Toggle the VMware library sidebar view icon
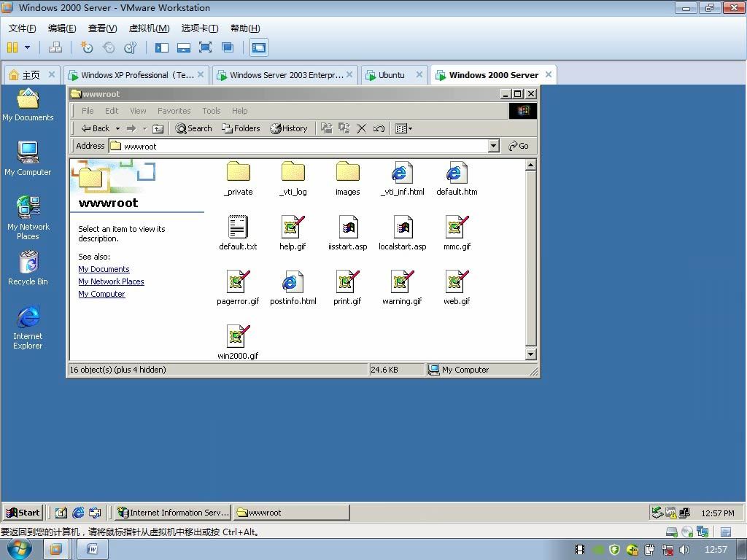 click(162, 47)
